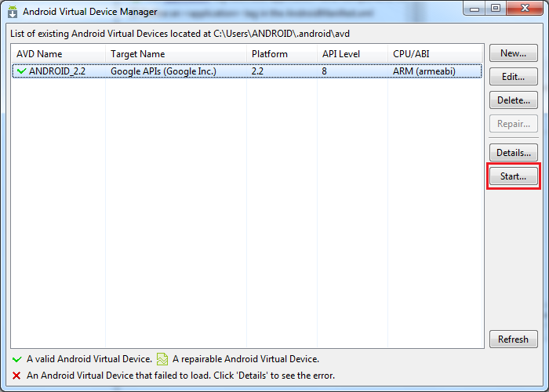Click the green checkmark beside ANDROID_2.2
Screen dimensions: 549x392
[20, 71]
